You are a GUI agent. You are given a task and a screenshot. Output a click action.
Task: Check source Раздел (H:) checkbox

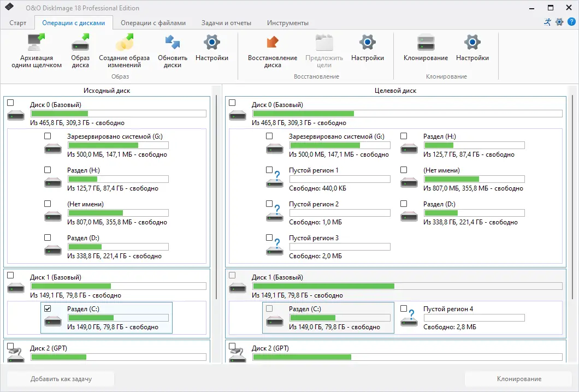[x=48, y=170]
